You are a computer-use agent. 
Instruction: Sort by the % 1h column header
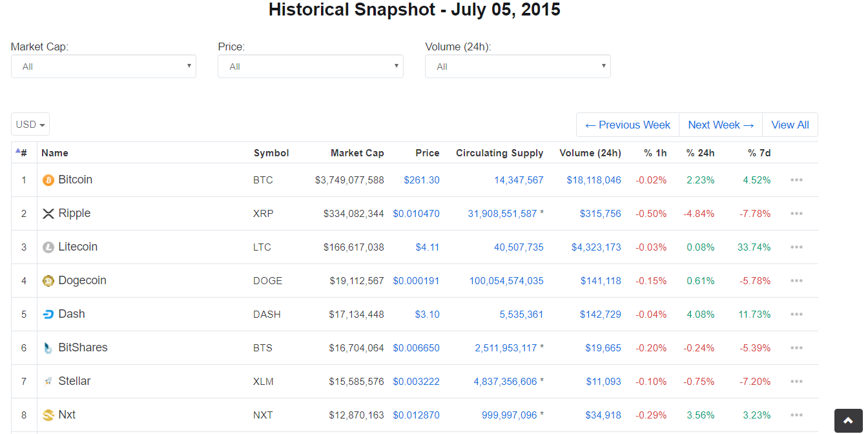coord(655,153)
